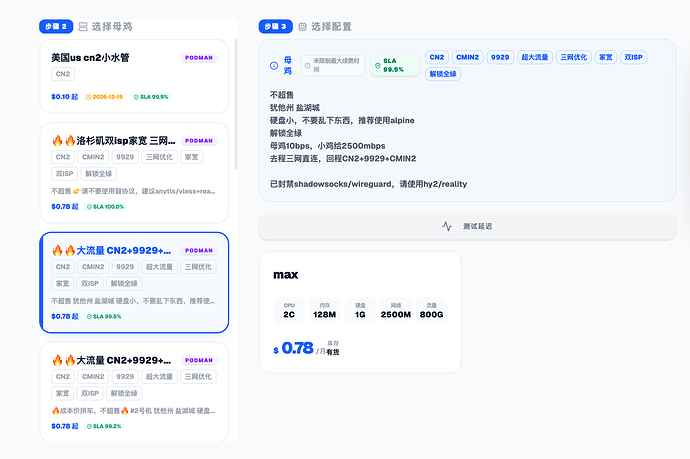Click the SLA 100.0% label
The height and width of the screenshot is (459, 690).
pos(106,207)
